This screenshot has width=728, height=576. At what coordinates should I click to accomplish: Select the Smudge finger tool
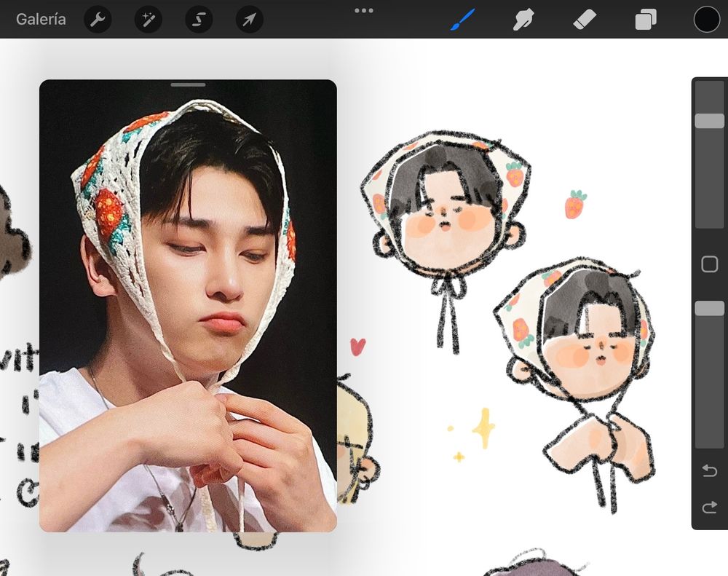523,20
